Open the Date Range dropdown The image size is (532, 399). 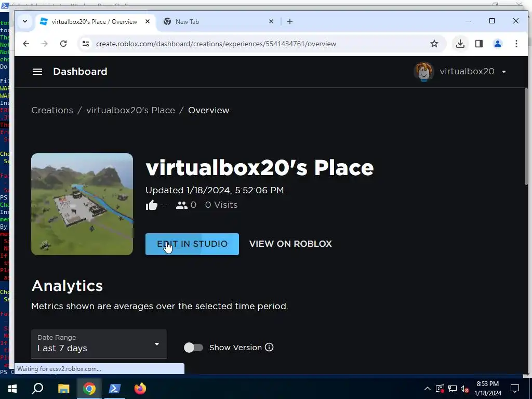pos(99,344)
